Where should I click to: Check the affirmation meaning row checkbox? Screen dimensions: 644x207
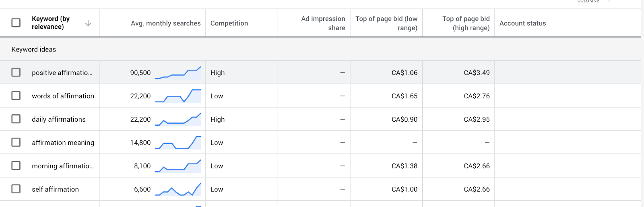16,143
